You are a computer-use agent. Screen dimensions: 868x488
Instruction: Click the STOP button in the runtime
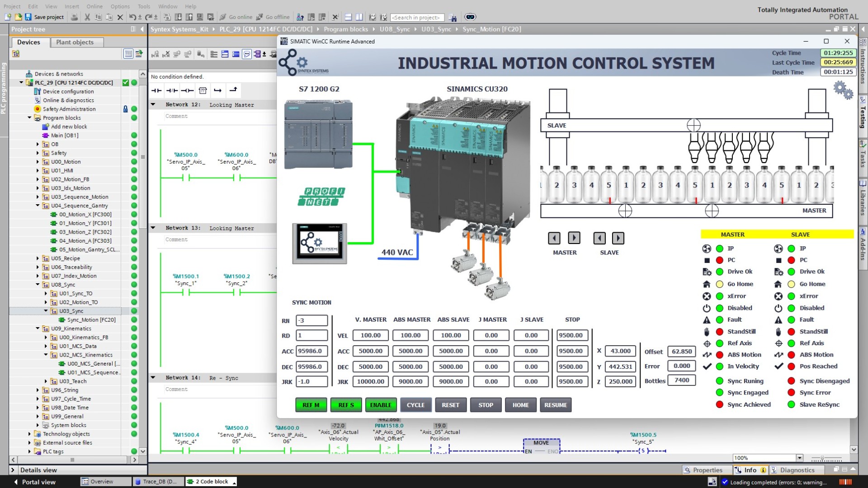pos(486,405)
